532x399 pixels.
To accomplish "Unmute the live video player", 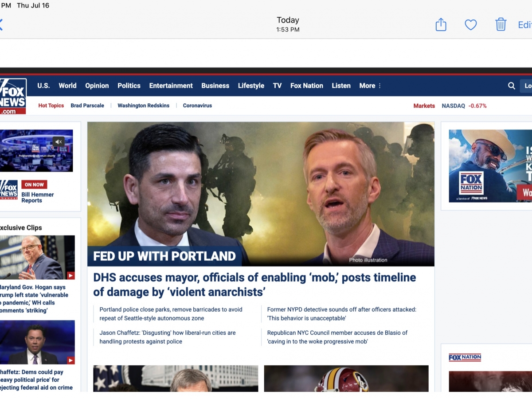I will [59, 142].
